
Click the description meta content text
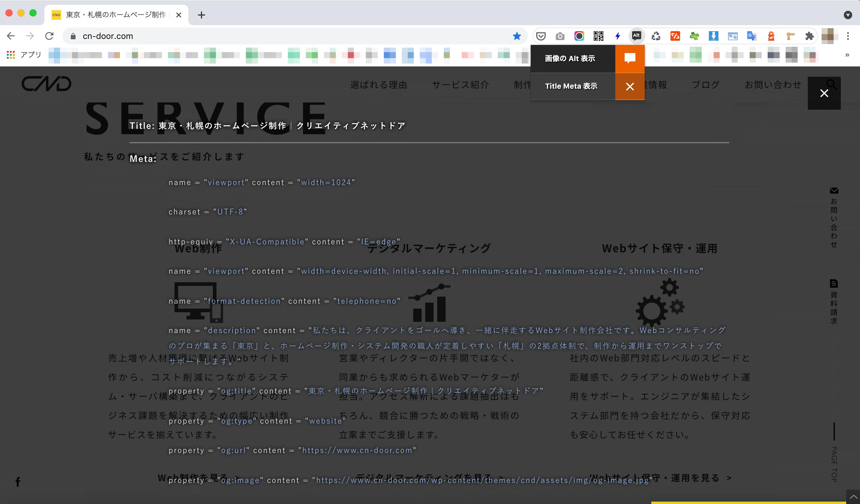click(x=446, y=345)
